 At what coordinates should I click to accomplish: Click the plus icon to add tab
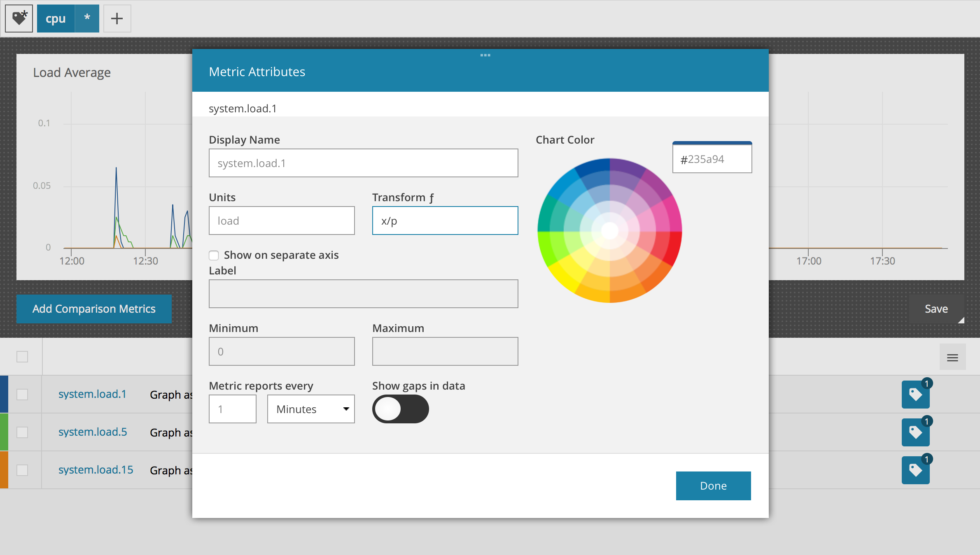coord(117,19)
